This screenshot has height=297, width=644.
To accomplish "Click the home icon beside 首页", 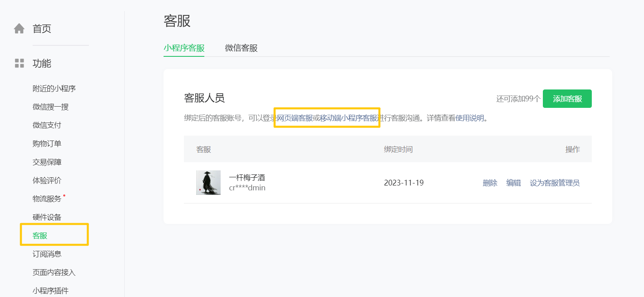I will click(x=19, y=29).
